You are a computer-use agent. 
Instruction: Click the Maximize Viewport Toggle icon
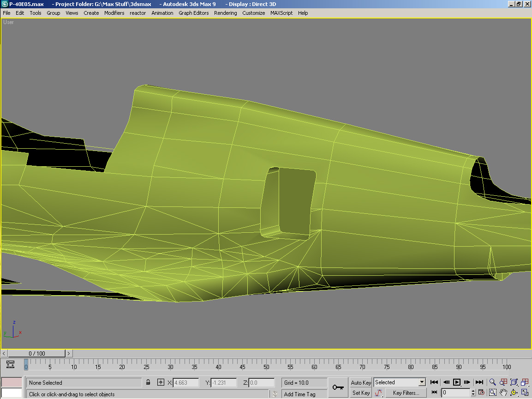[x=525, y=393]
